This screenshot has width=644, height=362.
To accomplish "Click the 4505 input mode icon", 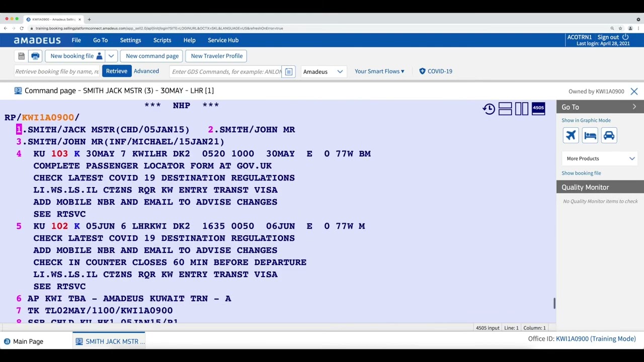I will tap(538, 109).
